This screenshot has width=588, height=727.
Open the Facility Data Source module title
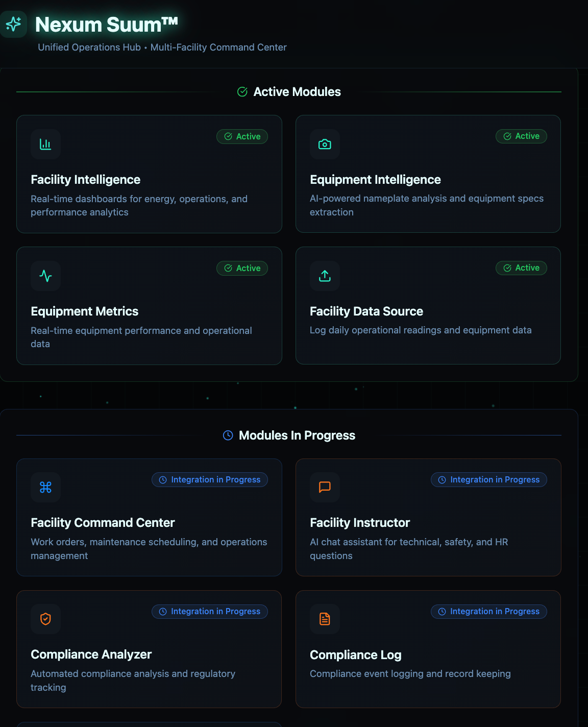[366, 311]
